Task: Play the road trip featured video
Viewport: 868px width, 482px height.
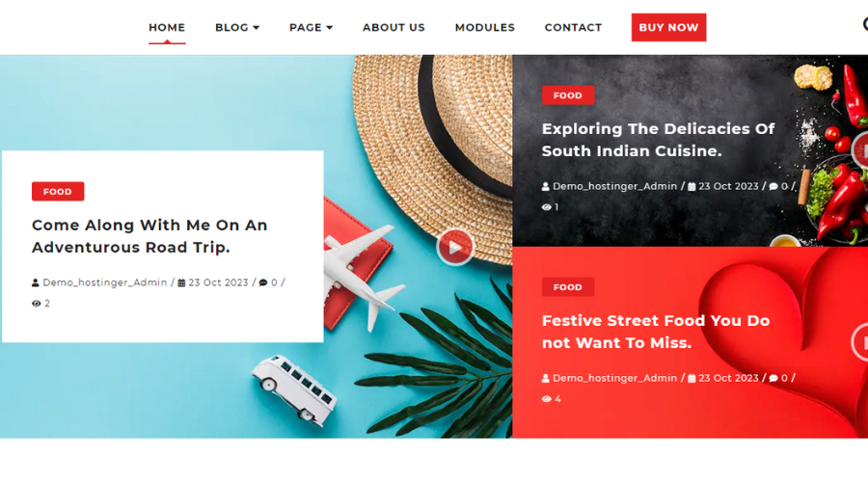Action: tap(455, 247)
